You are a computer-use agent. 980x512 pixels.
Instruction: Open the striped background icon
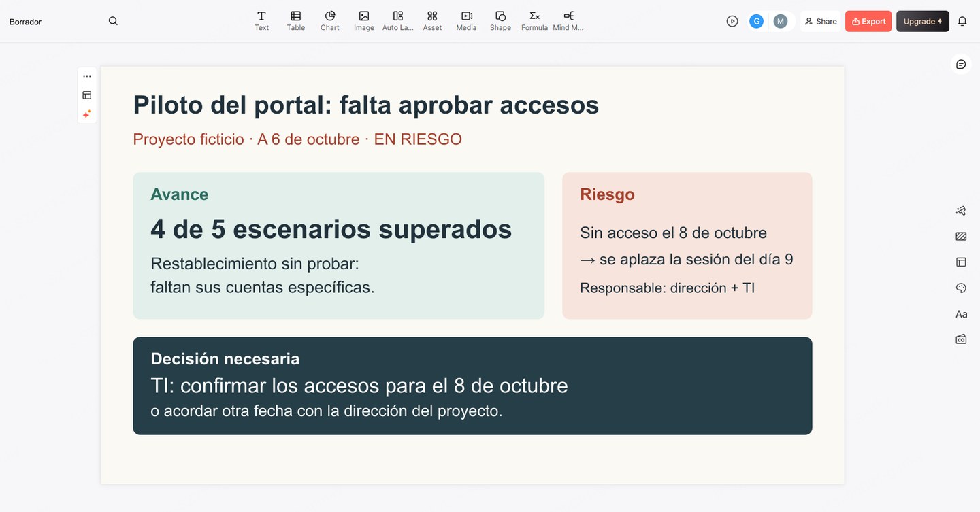(961, 237)
